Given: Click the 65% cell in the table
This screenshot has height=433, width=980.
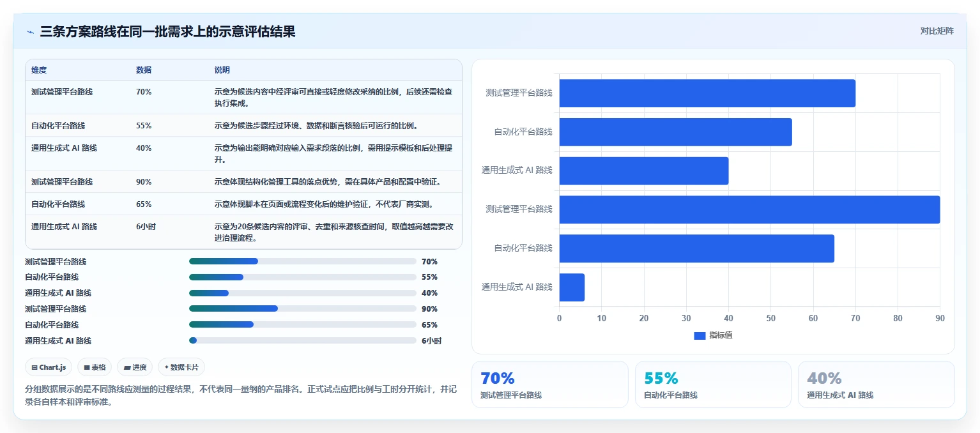Looking at the screenshot, I should [x=144, y=204].
